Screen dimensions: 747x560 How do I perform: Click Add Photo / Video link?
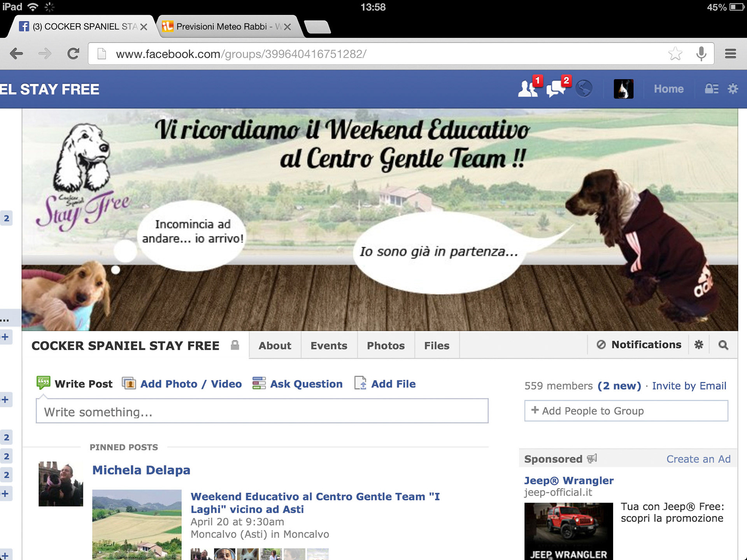point(191,384)
